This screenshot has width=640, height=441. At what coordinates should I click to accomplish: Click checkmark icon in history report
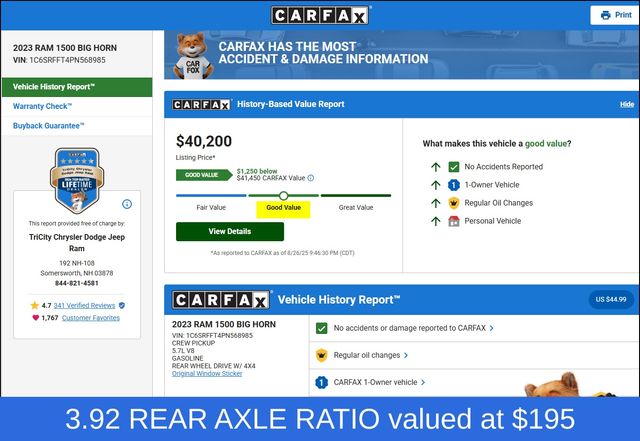click(x=322, y=328)
